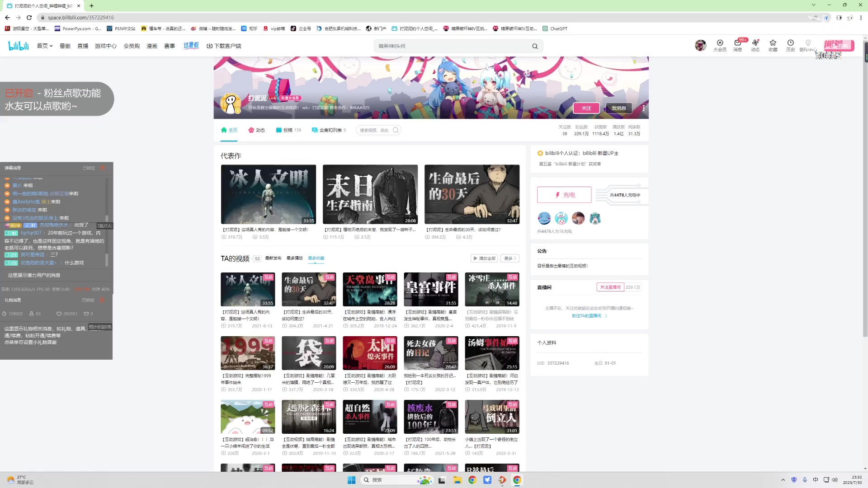Expand the 前往TA的直播间 chevron link
This screenshot has height=488, width=868.
click(x=590, y=316)
